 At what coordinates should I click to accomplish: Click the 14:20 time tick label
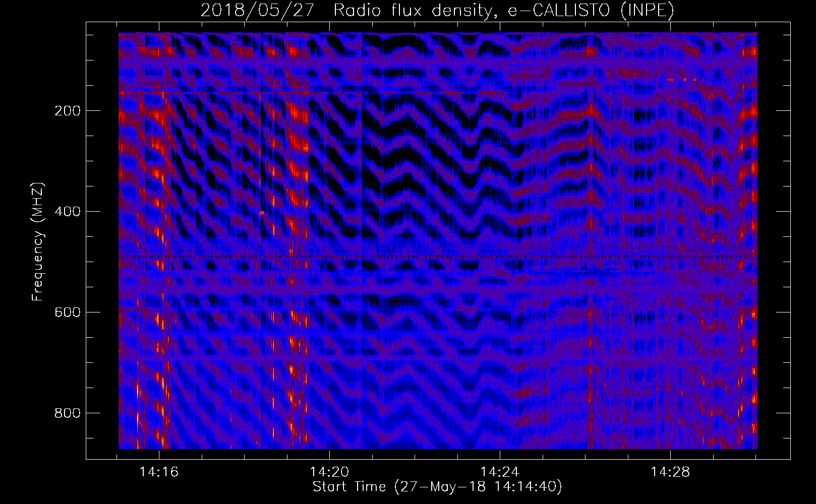[329, 472]
